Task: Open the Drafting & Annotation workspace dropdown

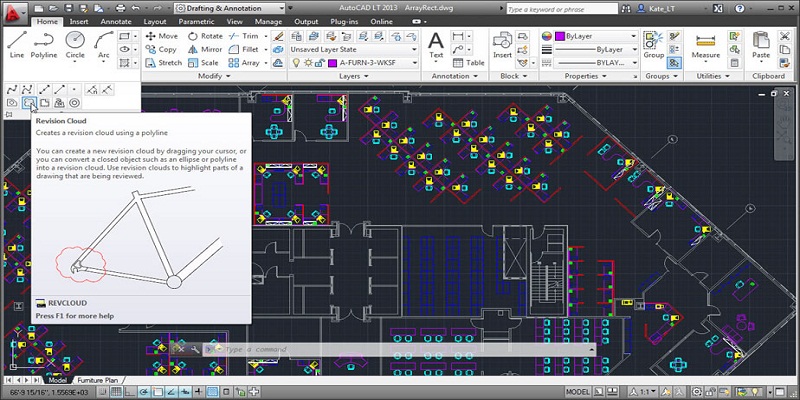Action: pos(230,8)
